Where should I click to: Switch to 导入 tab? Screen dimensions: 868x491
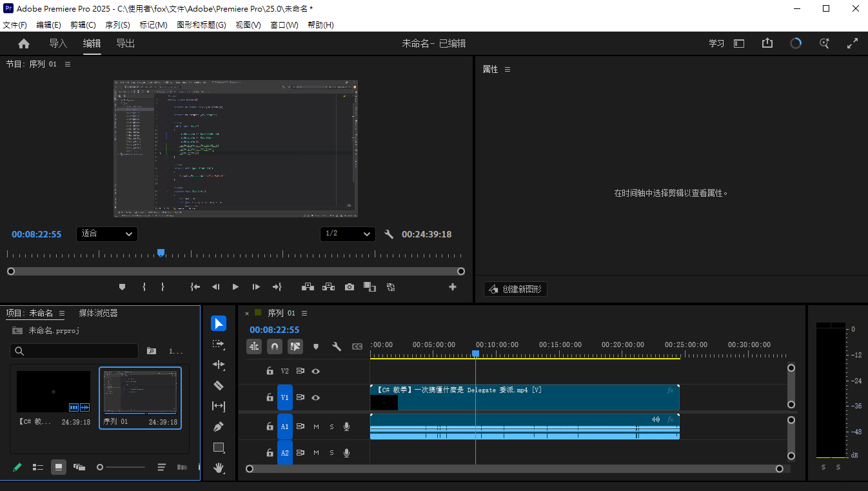(58, 43)
